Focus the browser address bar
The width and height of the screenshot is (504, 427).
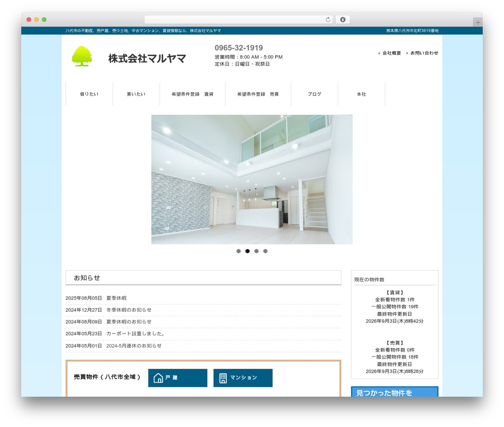click(x=239, y=20)
